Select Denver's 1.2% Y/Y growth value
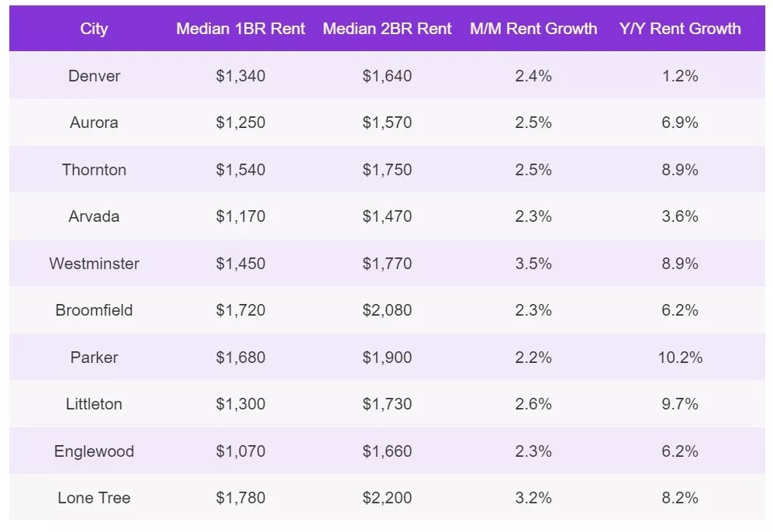The width and height of the screenshot is (773, 532). 680,76
